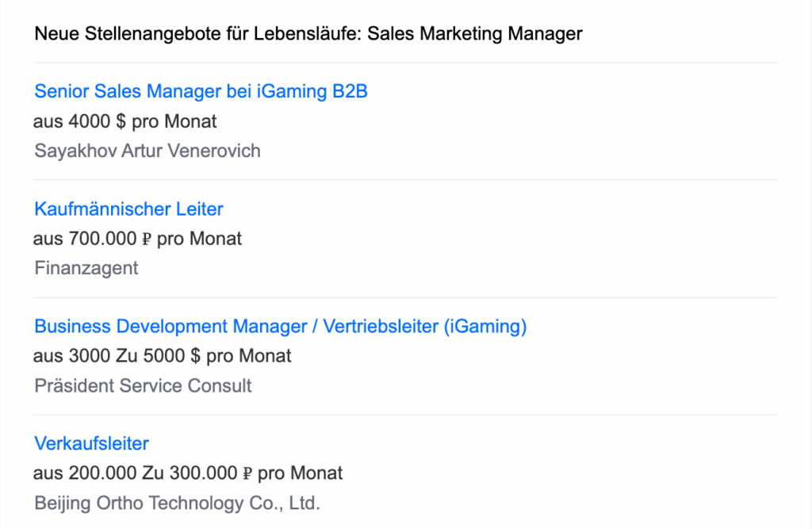Click the Finanzagent company name
This screenshot has height=529, width=812.
[86, 268]
